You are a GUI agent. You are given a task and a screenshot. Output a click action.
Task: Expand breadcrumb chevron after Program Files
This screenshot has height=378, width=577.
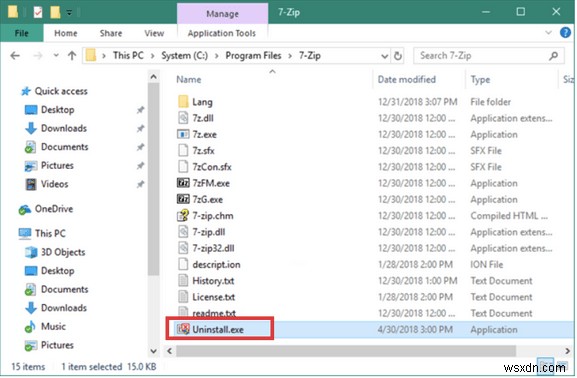click(x=290, y=56)
